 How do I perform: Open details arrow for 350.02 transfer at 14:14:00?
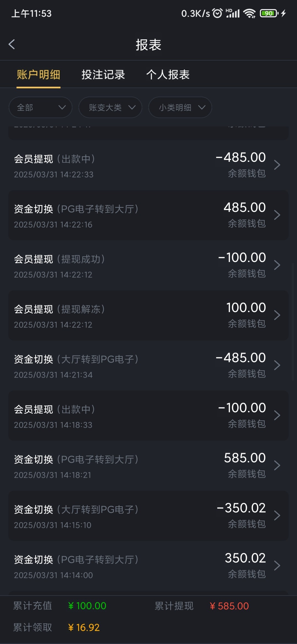277,566
